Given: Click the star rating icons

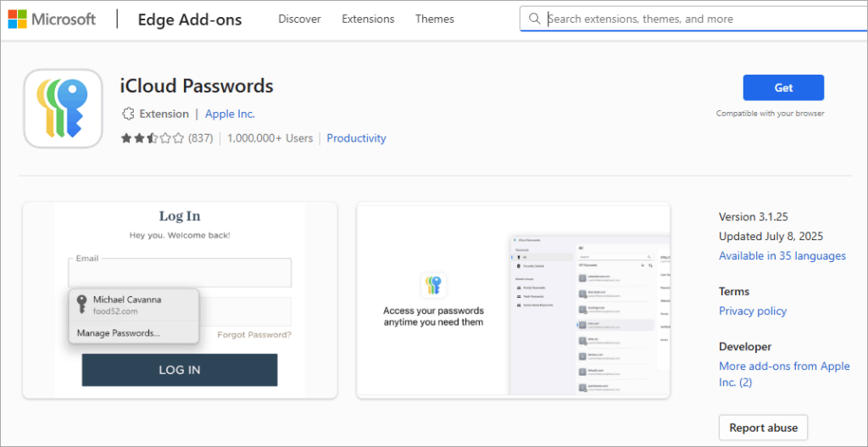Looking at the screenshot, I should coord(153,138).
